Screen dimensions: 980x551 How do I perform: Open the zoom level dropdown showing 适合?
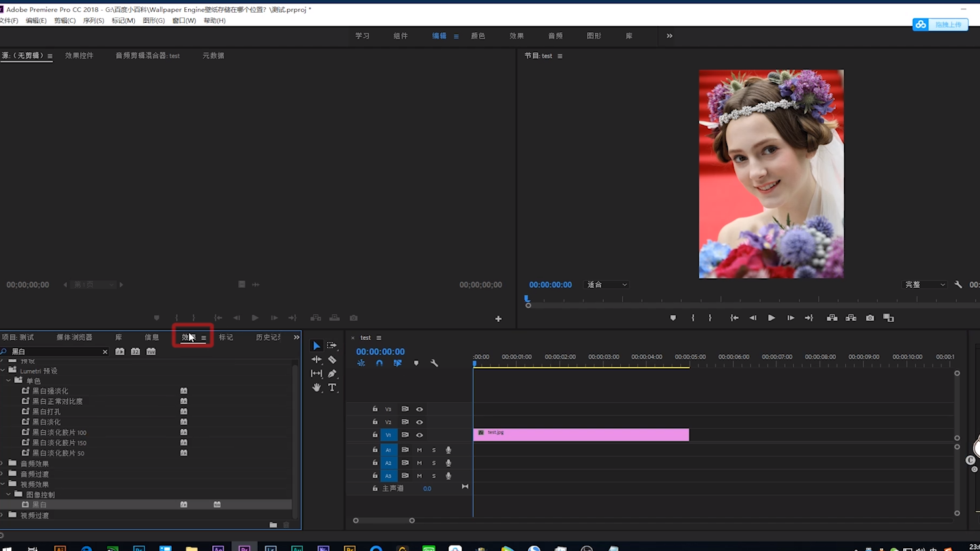click(x=607, y=285)
